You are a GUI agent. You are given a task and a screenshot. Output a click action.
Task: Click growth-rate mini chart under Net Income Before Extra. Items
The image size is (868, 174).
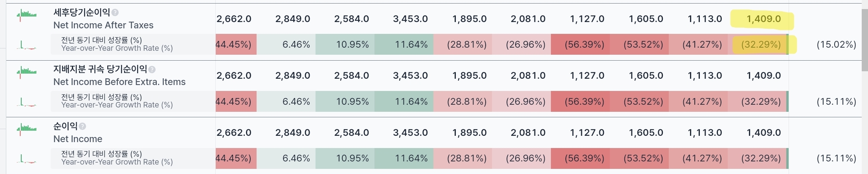pos(26,102)
